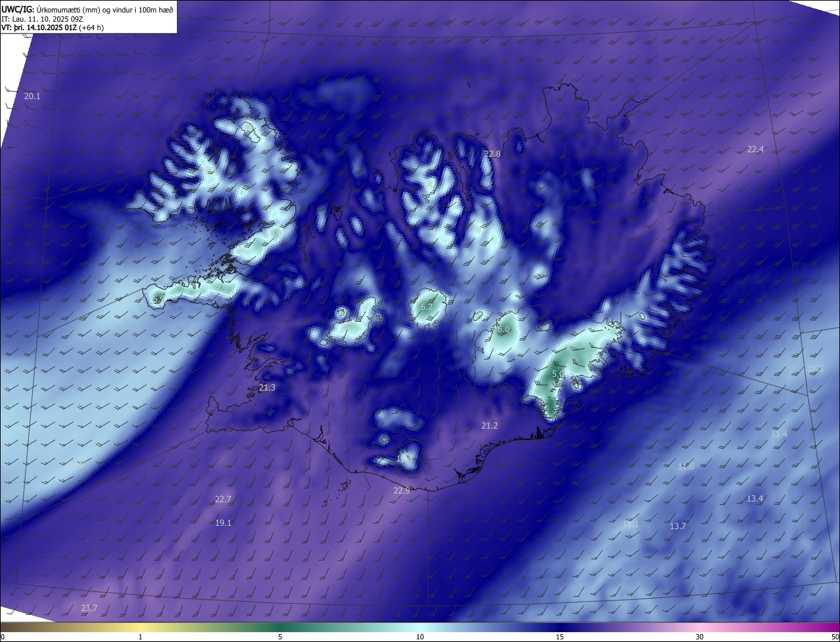Viewport: 840px width, 642px height.
Task: Click the 22.9 value on the map
Action: [402, 491]
